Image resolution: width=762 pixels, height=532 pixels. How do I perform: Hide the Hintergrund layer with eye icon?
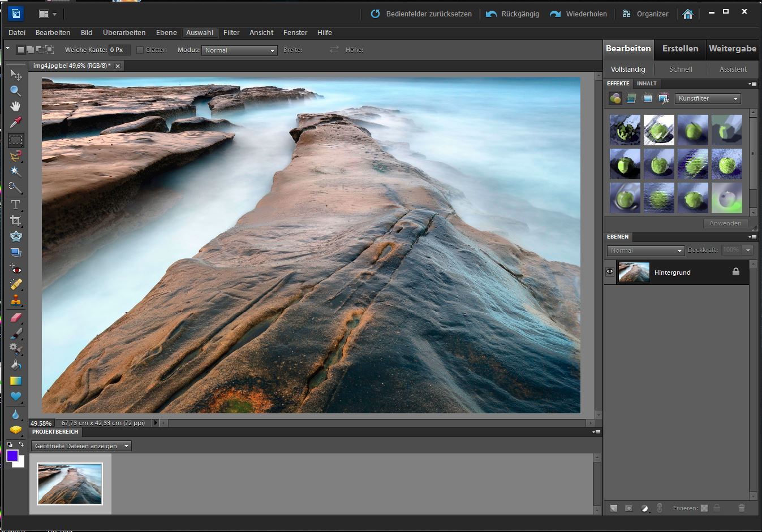(x=610, y=272)
